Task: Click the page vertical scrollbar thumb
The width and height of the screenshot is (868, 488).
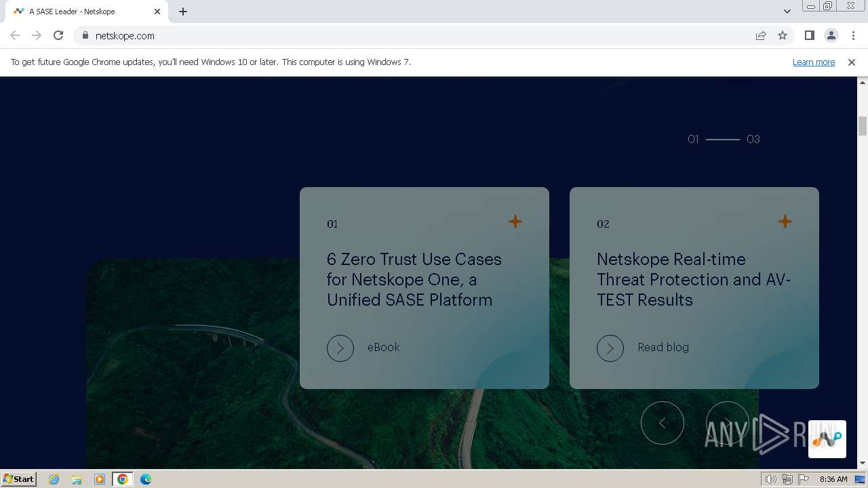Action: pyautogui.click(x=863, y=126)
